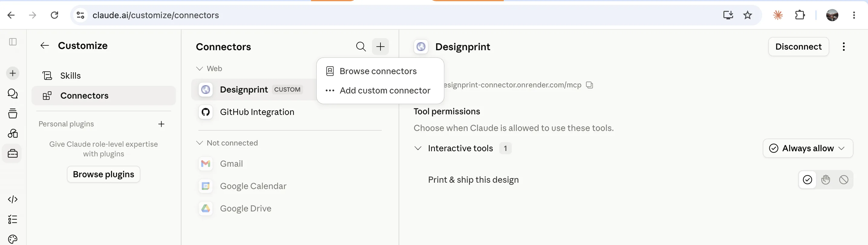Copy the connector URL with the copy icon
The image size is (868, 245).
point(589,85)
